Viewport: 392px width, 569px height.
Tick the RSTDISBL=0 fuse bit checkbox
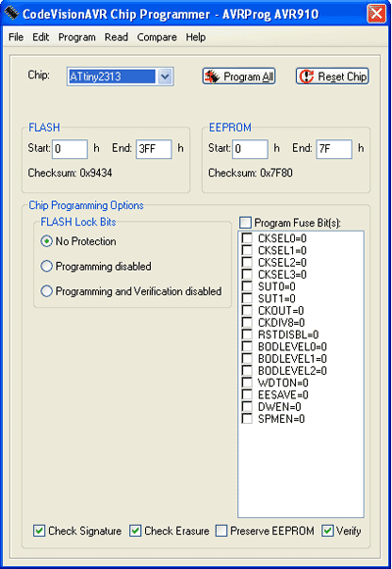pos(247,335)
